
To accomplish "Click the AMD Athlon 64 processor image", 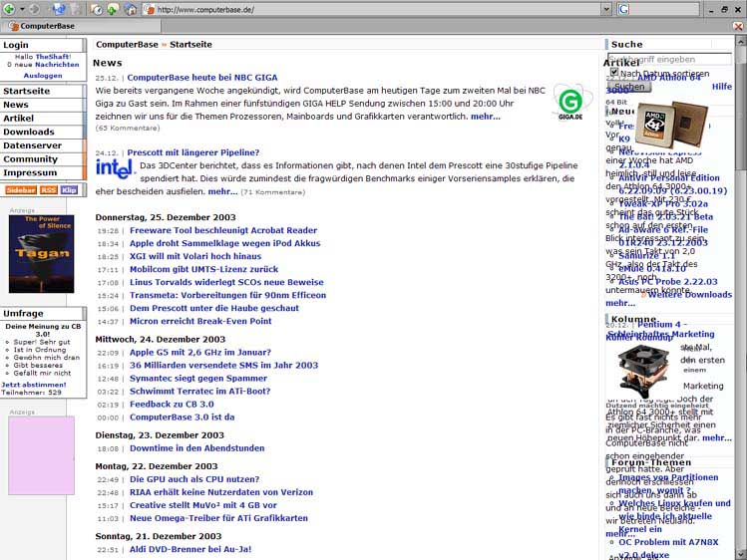I will tap(672, 126).
